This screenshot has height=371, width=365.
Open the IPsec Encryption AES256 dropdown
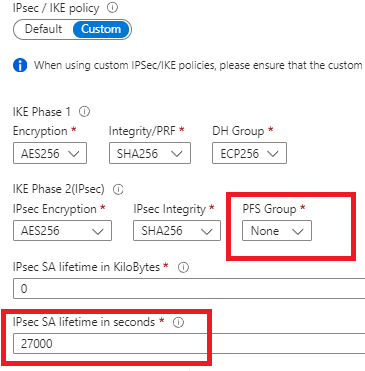click(x=62, y=231)
